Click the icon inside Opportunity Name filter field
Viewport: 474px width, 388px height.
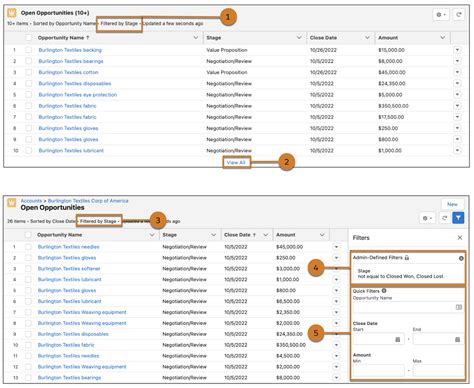(459, 307)
